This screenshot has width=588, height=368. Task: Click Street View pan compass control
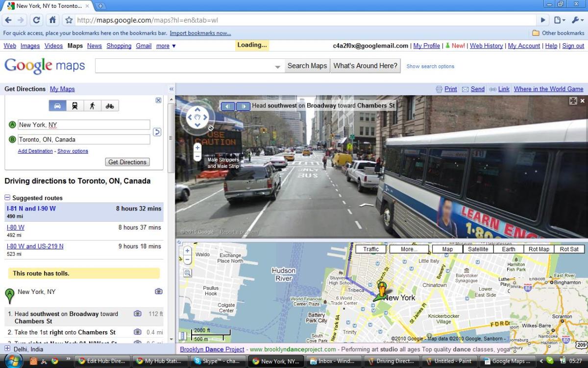[197, 117]
